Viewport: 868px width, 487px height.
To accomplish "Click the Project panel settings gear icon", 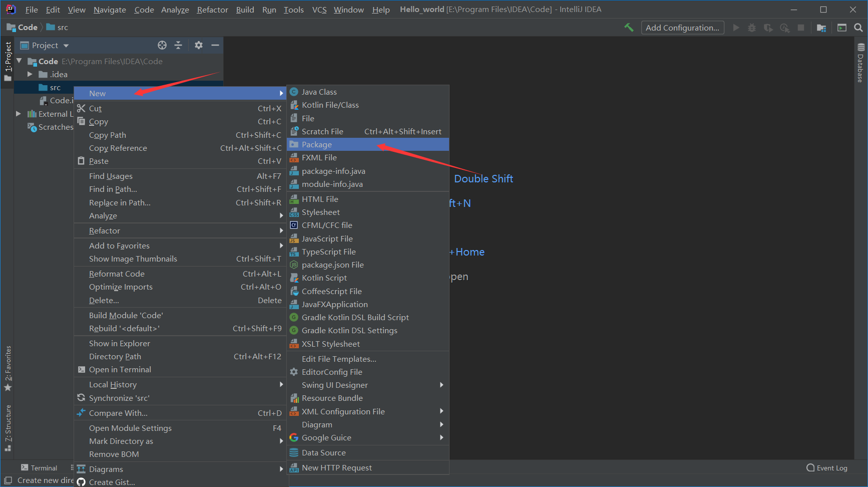I will [199, 45].
